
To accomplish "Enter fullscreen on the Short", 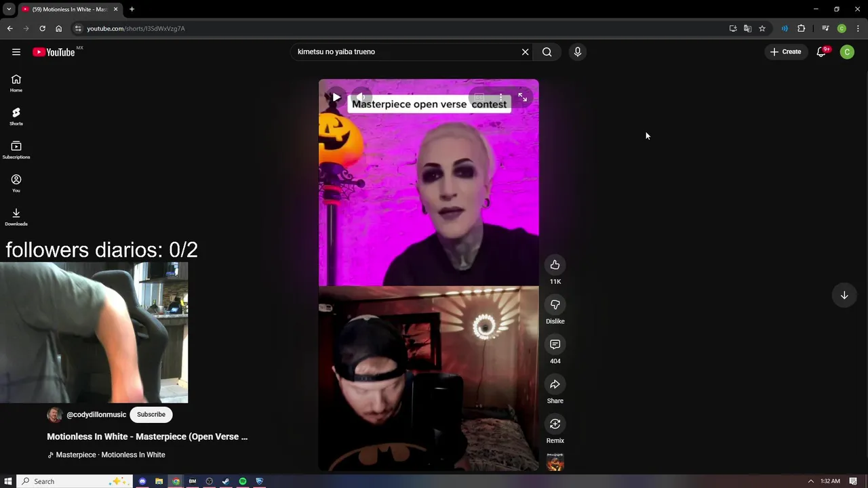I will [522, 97].
